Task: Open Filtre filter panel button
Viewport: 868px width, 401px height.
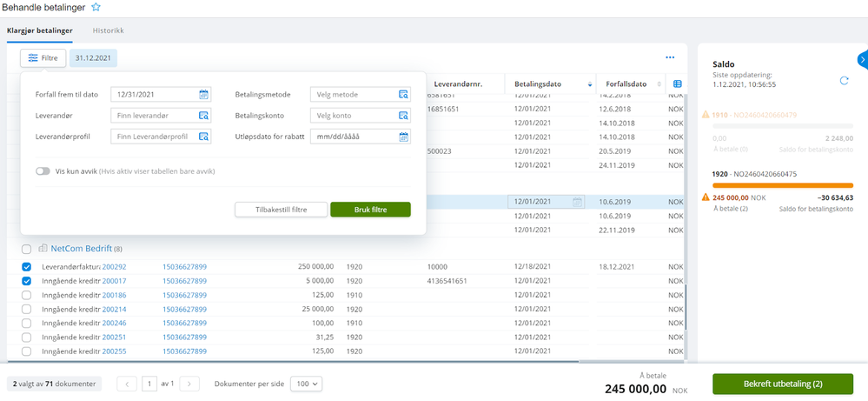Action: [x=43, y=57]
